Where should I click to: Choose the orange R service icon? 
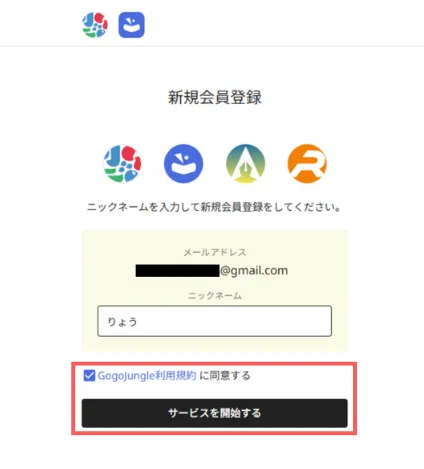coord(307,163)
